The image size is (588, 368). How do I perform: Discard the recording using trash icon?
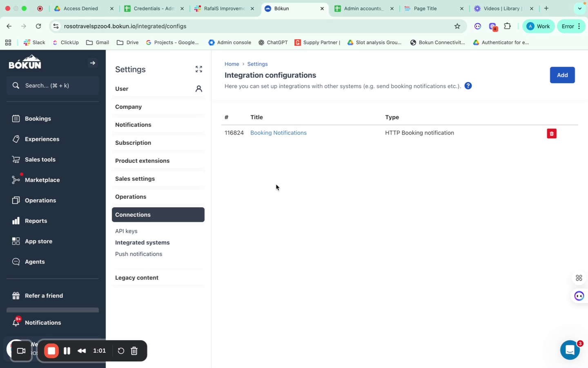click(134, 351)
